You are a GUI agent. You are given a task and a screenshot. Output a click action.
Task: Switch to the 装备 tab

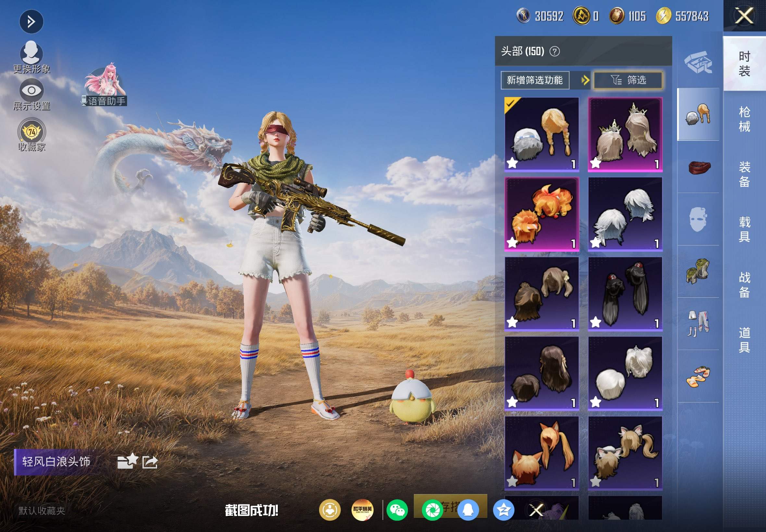[x=744, y=174]
